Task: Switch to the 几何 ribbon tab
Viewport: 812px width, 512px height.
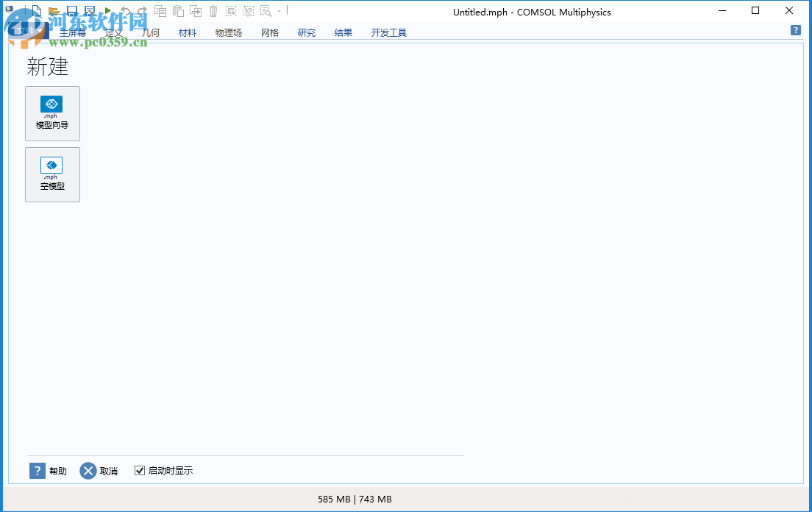Action: (x=150, y=32)
